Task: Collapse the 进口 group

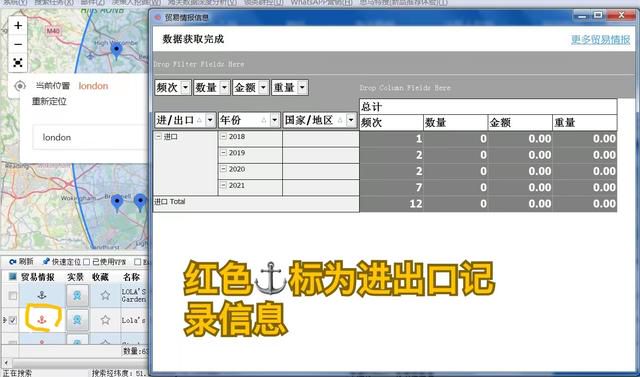Action: point(158,137)
